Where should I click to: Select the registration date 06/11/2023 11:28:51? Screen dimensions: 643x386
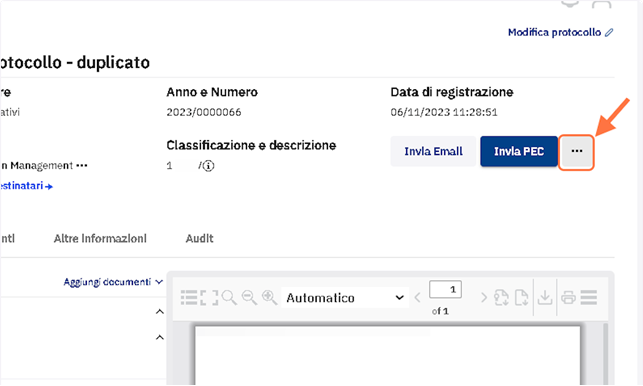tap(444, 112)
